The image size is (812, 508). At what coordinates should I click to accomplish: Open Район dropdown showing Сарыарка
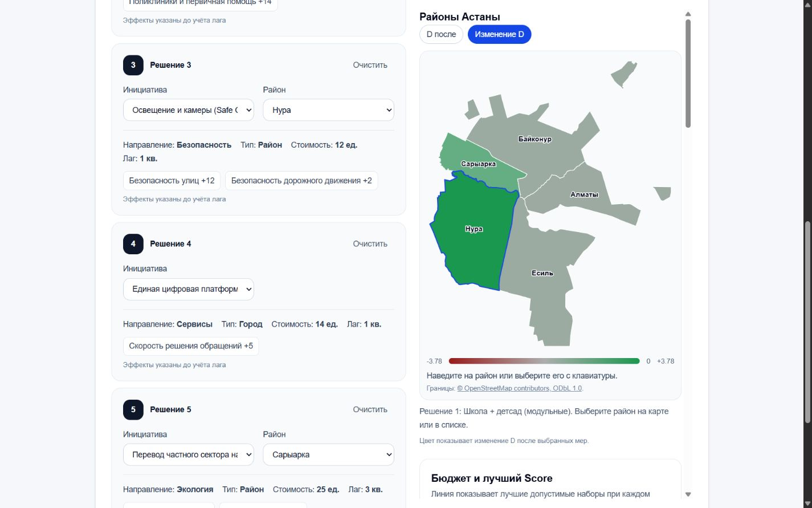tap(328, 454)
